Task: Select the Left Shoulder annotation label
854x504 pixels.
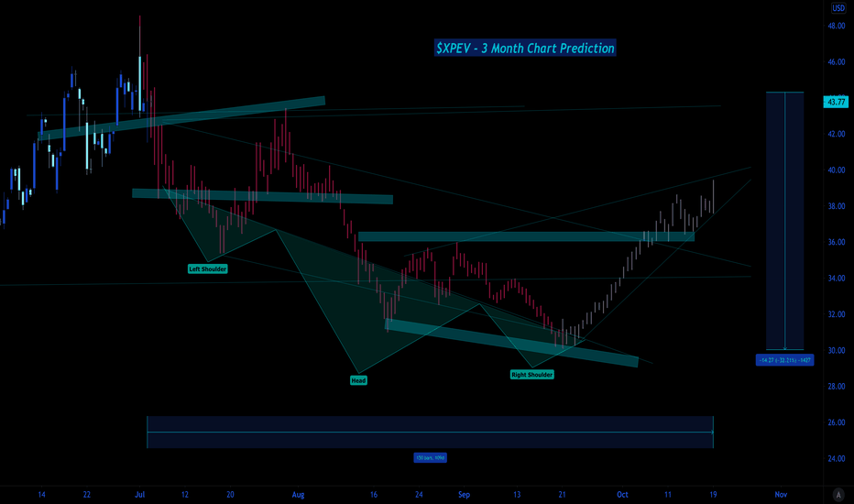Action: coord(207,269)
